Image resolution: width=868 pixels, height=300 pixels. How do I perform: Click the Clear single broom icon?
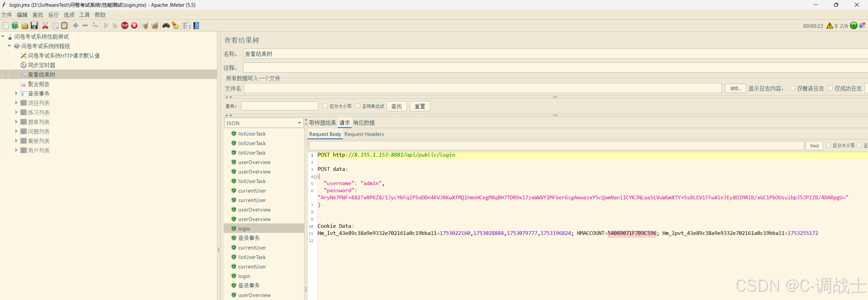pyautogui.click(x=145, y=26)
